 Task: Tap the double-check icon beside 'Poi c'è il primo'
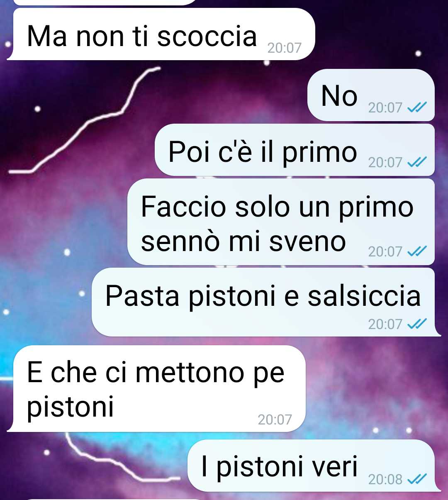click(x=417, y=162)
